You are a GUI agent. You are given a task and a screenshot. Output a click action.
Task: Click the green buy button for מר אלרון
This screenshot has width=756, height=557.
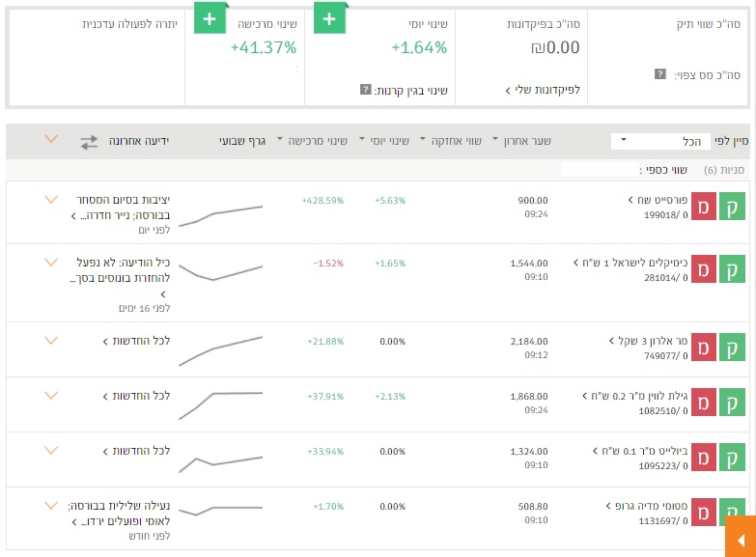tap(733, 347)
